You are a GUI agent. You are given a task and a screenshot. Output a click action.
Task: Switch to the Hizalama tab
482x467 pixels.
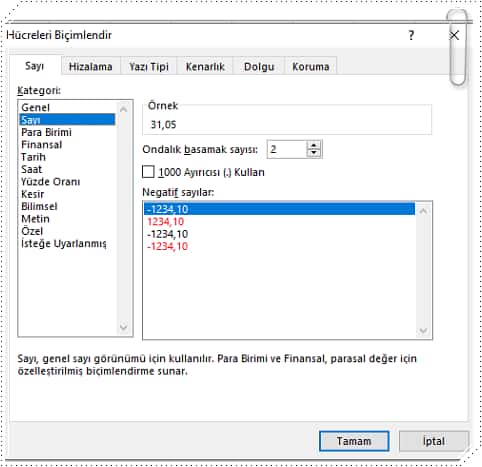point(90,67)
